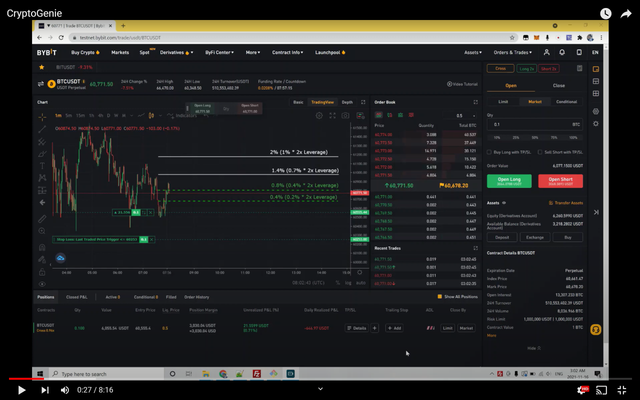Watch later on the YouTube player
The height and width of the screenshot is (400, 640).
[x=606, y=13]
